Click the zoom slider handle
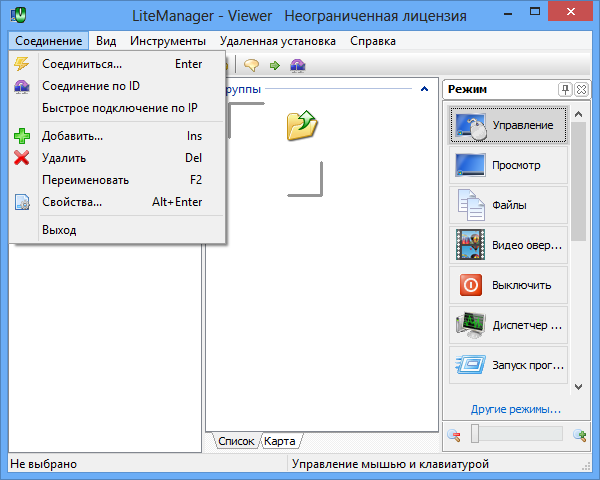This screenshot has width=600, height=480. tap(475, 433)
